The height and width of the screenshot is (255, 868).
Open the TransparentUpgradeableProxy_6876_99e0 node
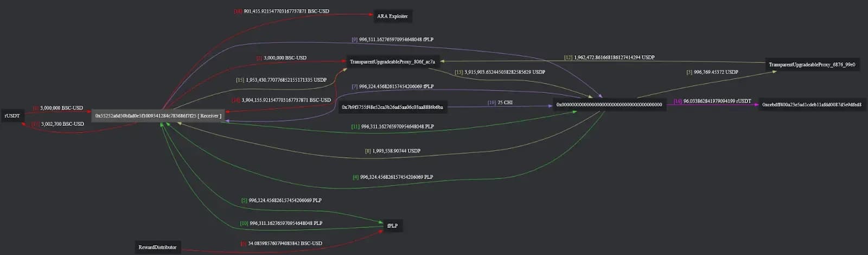[x=812, y=65]
